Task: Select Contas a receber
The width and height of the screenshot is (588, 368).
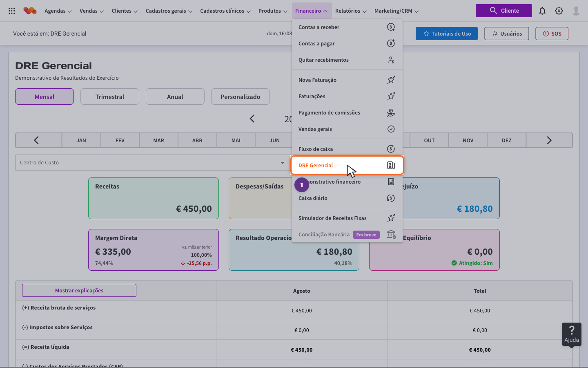Action: pos(347,27)
